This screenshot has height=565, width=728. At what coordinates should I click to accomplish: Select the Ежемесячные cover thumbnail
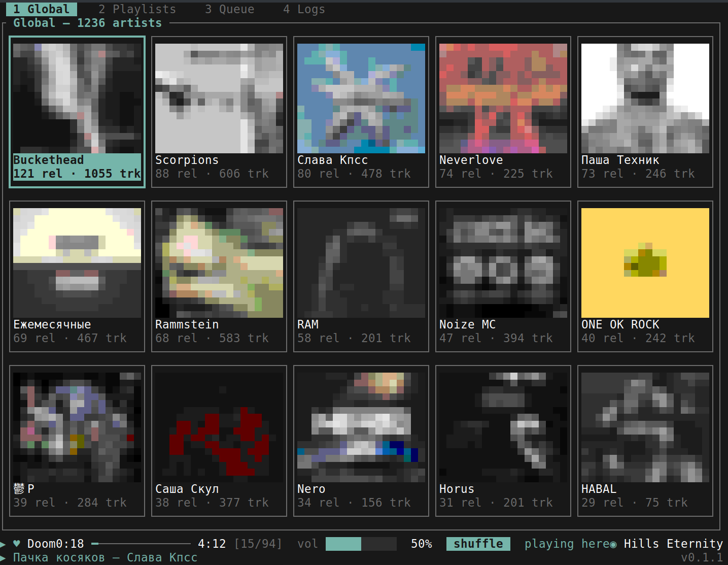coord(77,263)
